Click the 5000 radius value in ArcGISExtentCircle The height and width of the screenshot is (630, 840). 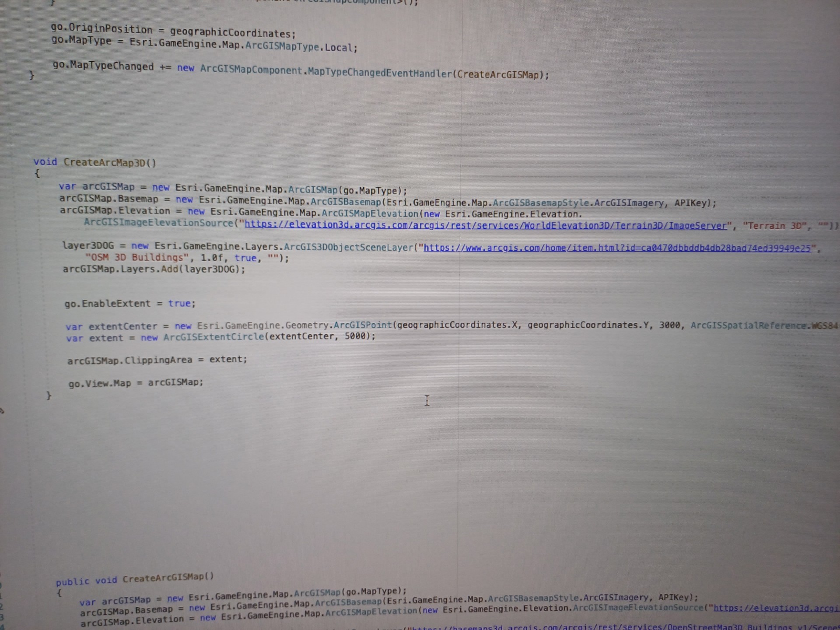tap(354, 336)
